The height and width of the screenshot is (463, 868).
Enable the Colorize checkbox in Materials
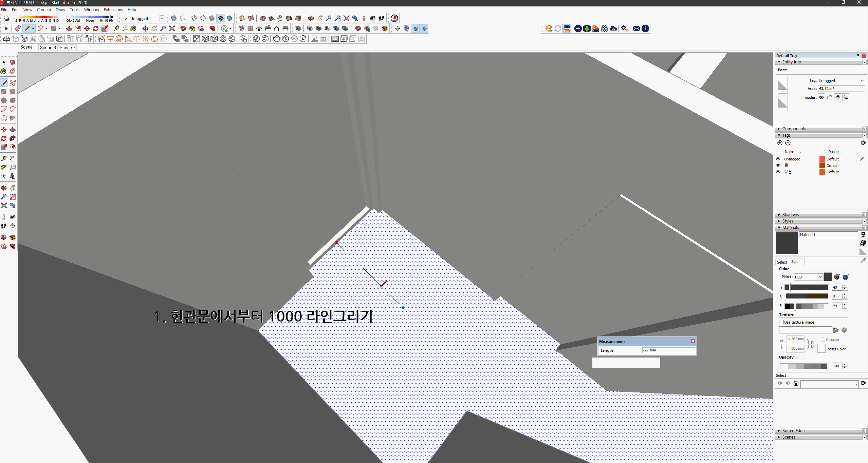(x=823, y=339)
